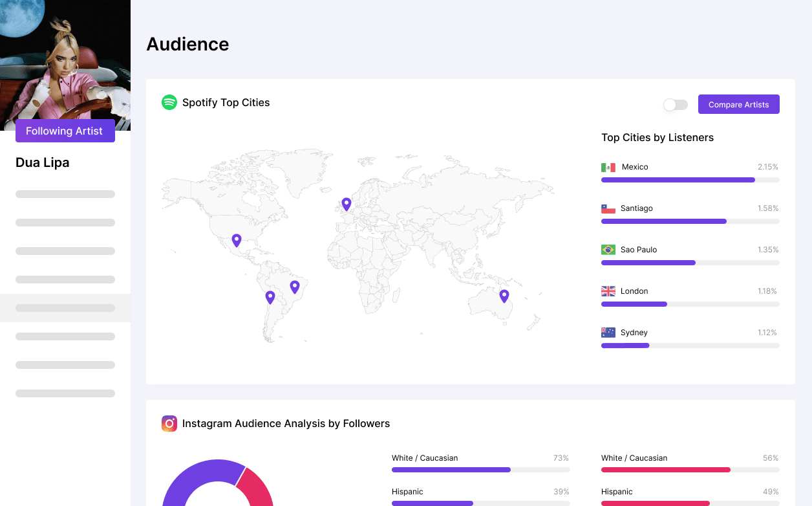This screenshot has width=812, height=506.
Task: Click the Following Artist button
Action: (x=65, y=131)
